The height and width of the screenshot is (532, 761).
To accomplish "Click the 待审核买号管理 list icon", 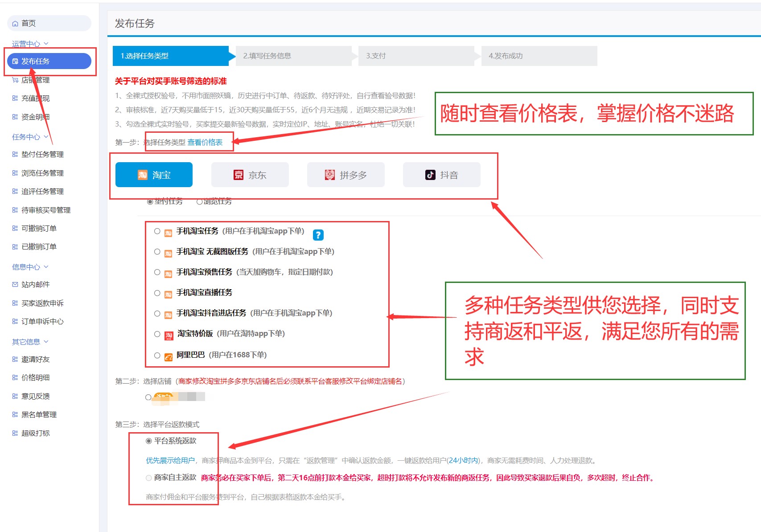I will [15, 210].
